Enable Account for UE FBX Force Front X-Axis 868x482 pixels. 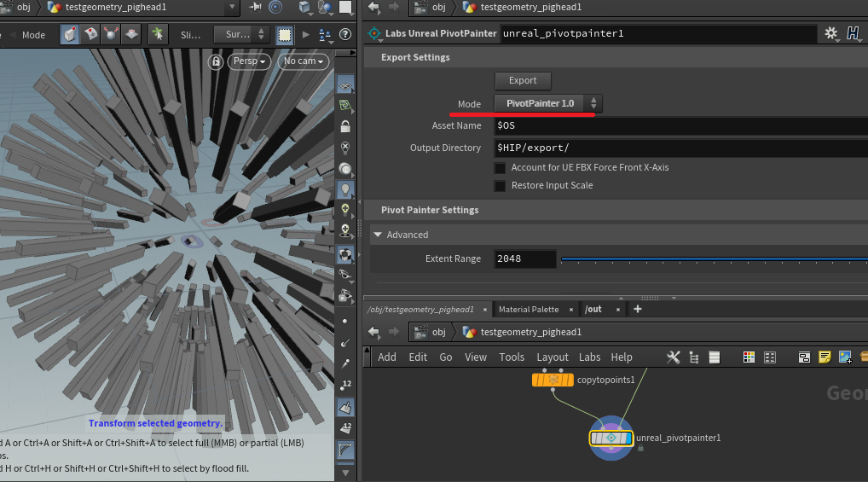(500, 168)
